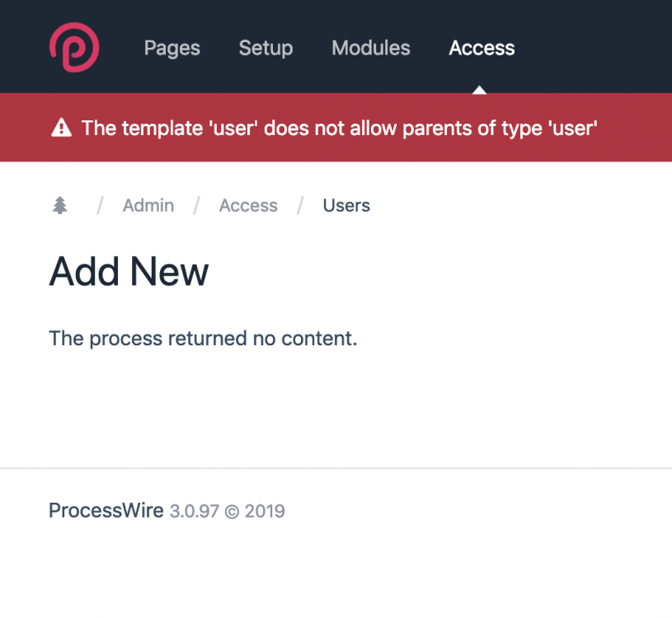672x618 pixels.
Task: Open the Pages menu
Action: click(172, 48)
